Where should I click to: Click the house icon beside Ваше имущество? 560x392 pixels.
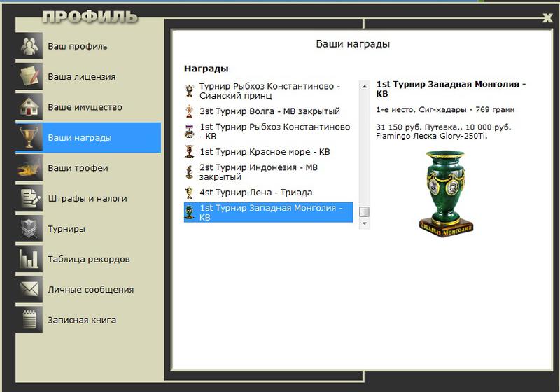point(29,106)
